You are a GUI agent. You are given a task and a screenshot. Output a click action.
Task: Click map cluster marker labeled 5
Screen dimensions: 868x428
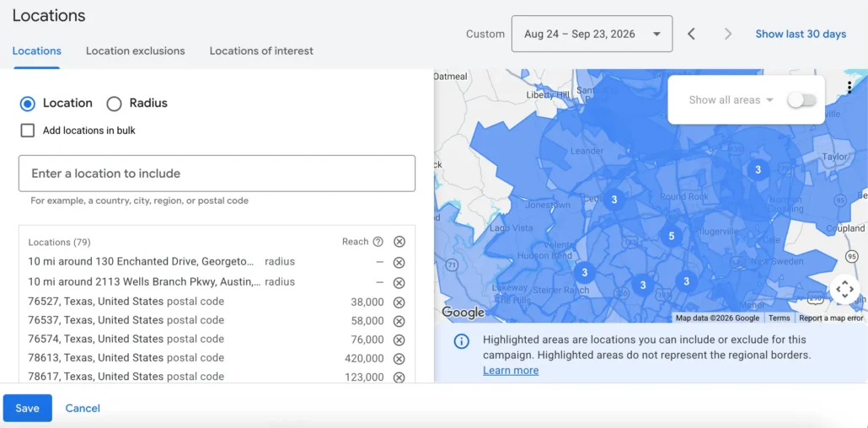click(671, 237)
